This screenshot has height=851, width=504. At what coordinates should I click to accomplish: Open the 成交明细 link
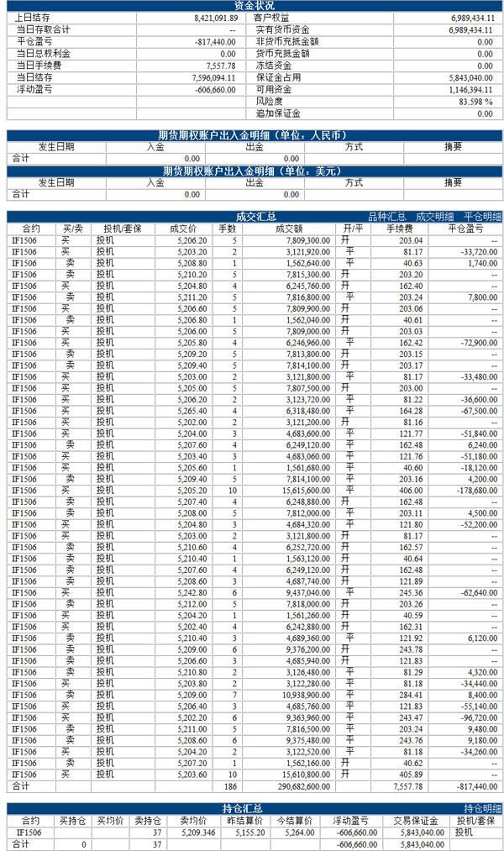[434, 217]
